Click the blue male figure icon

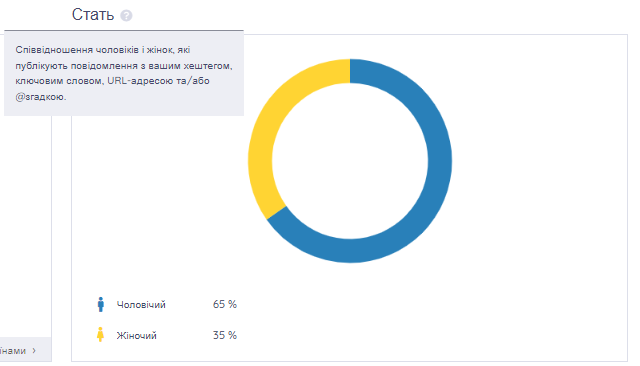pyautogui.click(x=100, y=304)
